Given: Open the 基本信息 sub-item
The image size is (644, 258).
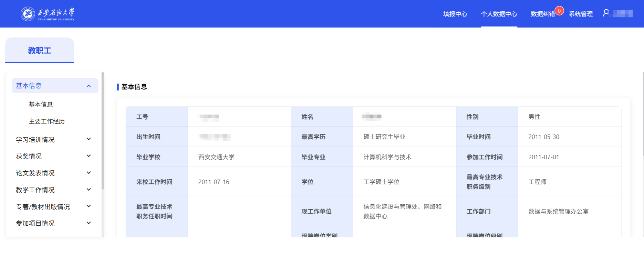Looking at the screenshot, I should tap(41, 105).
